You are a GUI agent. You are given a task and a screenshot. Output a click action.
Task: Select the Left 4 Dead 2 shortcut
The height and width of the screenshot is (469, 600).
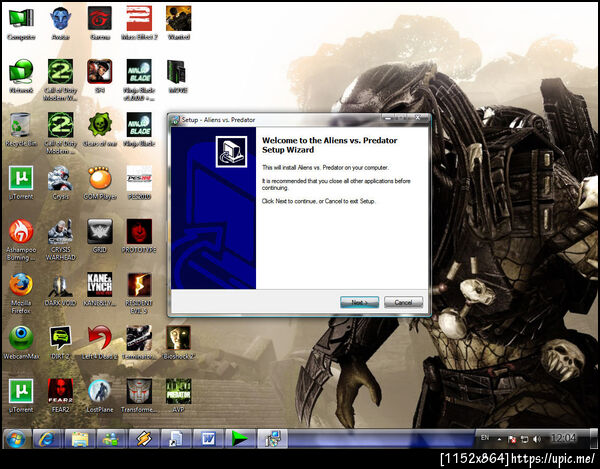pos(100,343)
